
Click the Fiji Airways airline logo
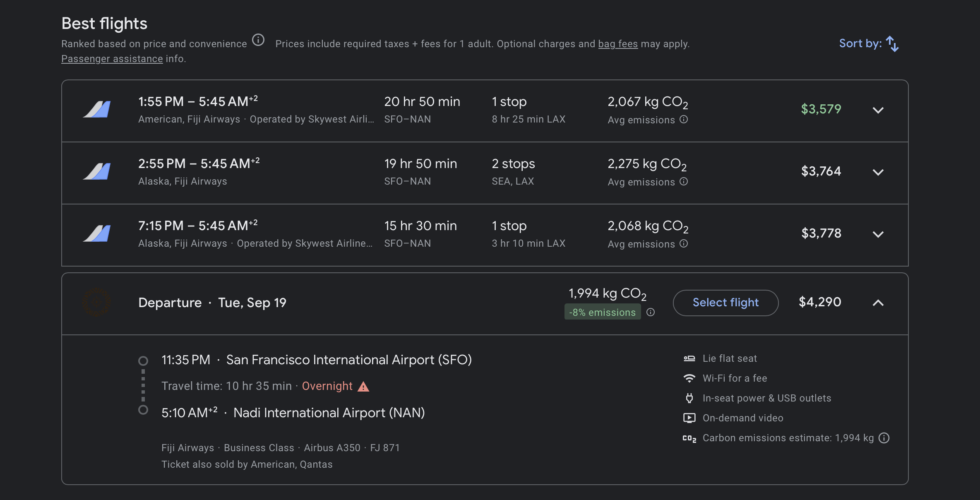[x=96, y=303]
